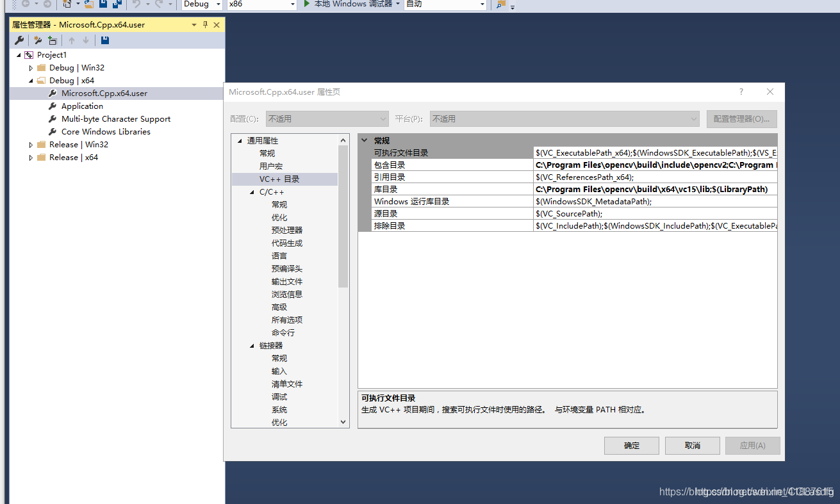This screenshot has height=504, width=840.
Task: Click the dialog tree scroll down arrow
Action: point(343,422)
